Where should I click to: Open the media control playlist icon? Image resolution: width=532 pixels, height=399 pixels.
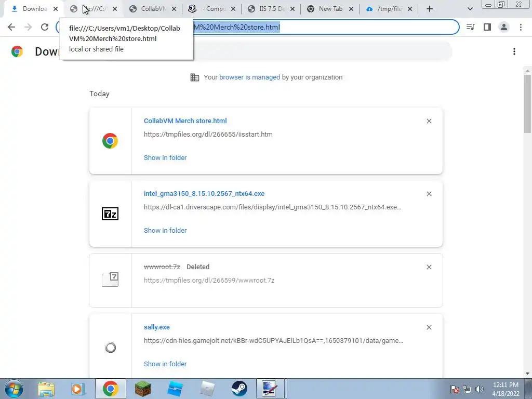coord(471,27)
